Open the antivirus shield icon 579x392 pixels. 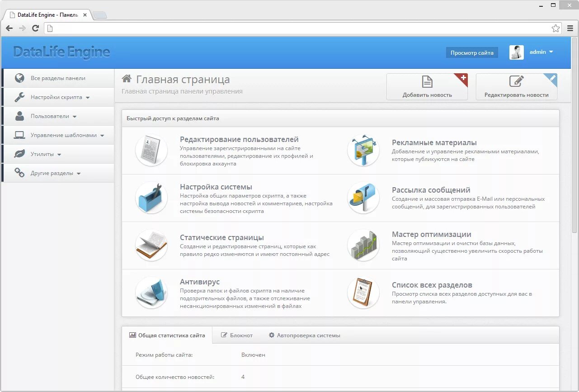pyautogui.click(x=151, y=293)
